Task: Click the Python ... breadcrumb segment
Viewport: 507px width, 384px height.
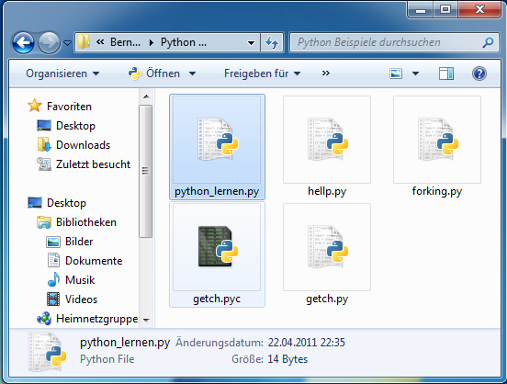Action: (x=184, y=42)
